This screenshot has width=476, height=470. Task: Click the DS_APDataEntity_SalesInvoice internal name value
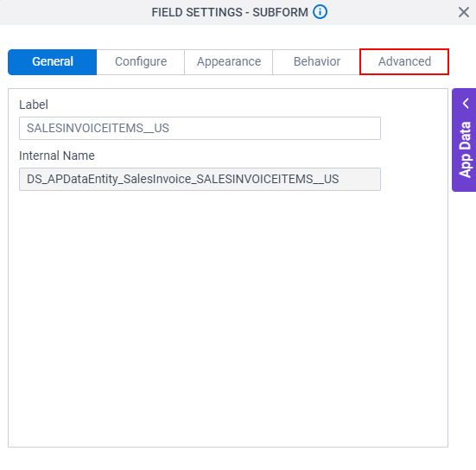click(183, 179)
